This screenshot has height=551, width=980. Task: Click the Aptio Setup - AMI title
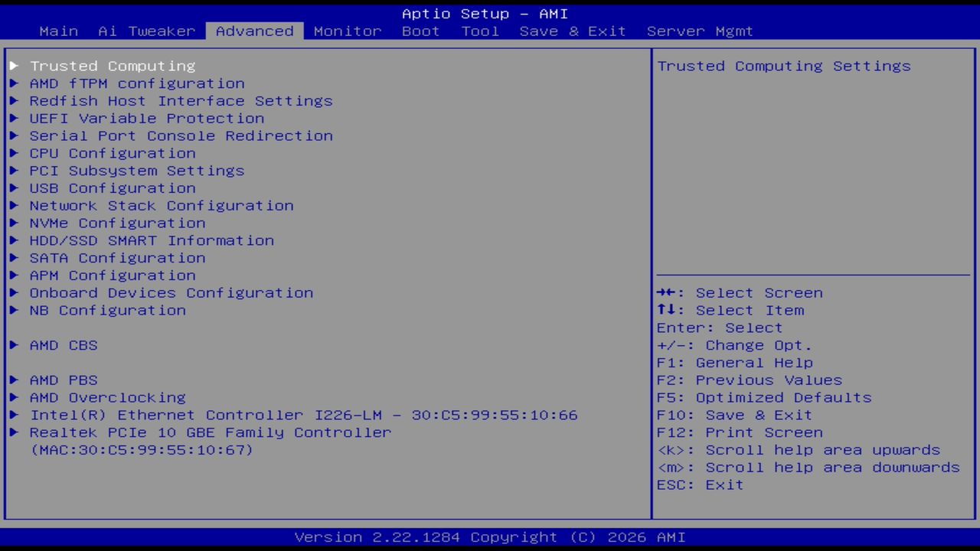pos(485,14)
